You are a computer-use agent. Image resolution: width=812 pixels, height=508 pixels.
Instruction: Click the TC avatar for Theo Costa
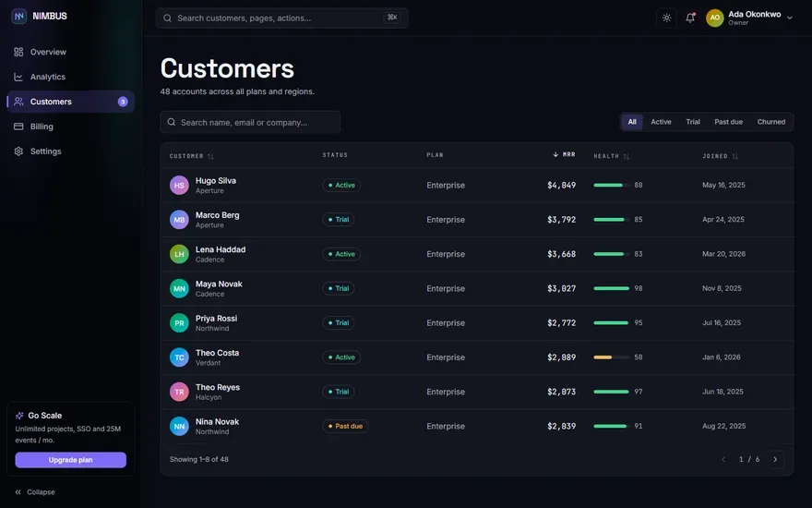179,357
